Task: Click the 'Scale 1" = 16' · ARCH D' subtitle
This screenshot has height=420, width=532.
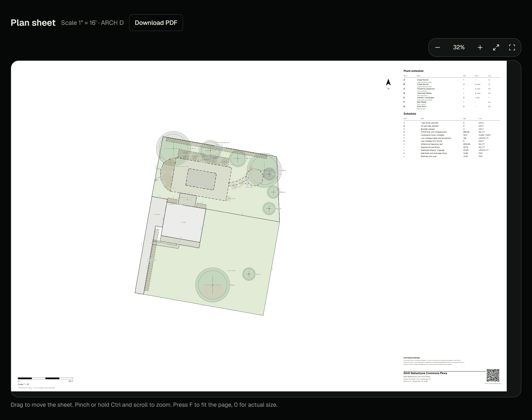Action: [92, 23]
